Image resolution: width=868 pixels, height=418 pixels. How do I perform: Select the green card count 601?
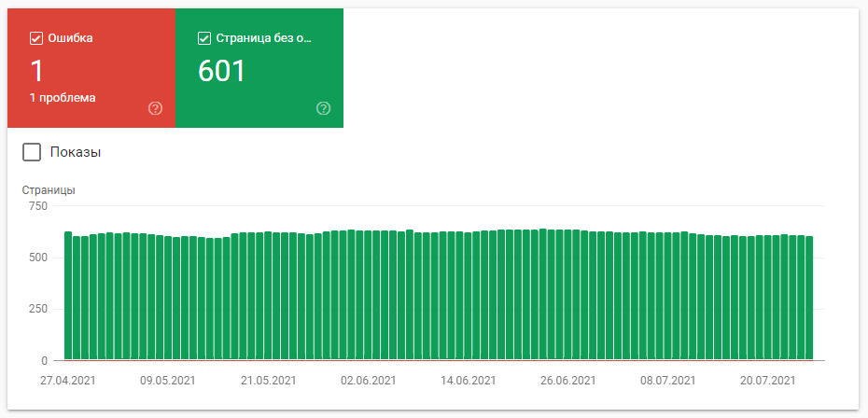tap(222, 70)
